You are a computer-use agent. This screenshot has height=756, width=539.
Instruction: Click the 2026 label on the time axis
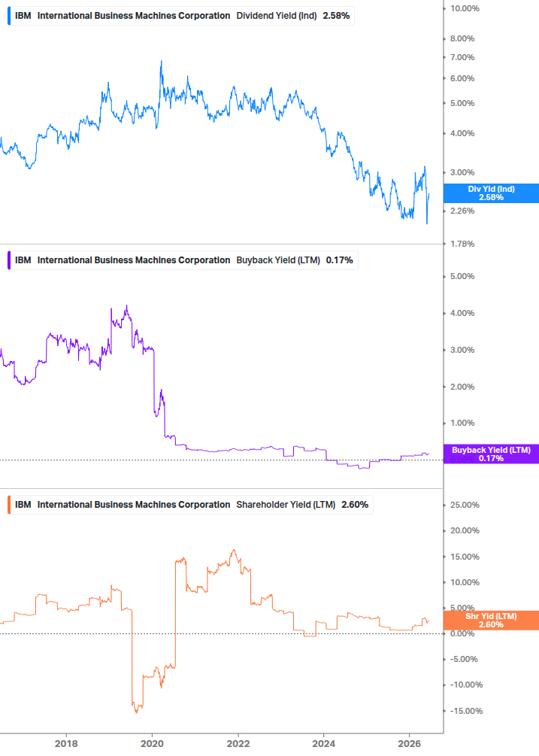[410, 744]
